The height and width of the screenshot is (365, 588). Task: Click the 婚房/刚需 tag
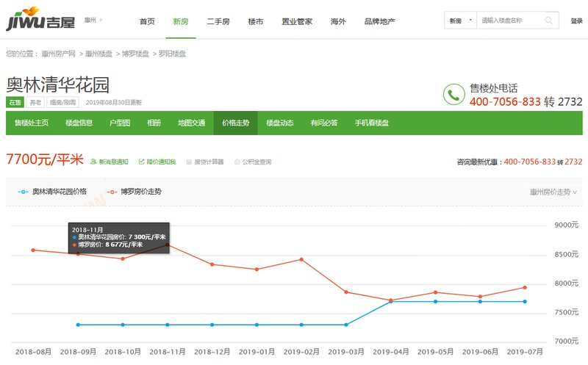pyautogui.click(x=62, y=102)
